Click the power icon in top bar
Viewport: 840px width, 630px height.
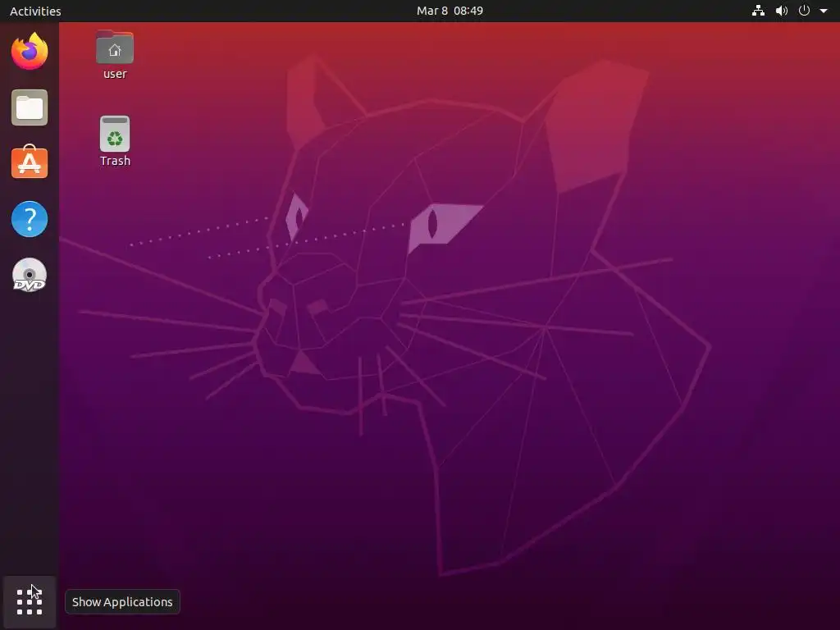click(804, 11)
